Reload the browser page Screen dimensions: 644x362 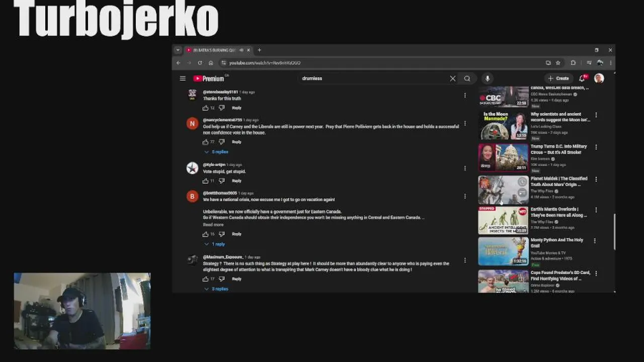(200, 63)
